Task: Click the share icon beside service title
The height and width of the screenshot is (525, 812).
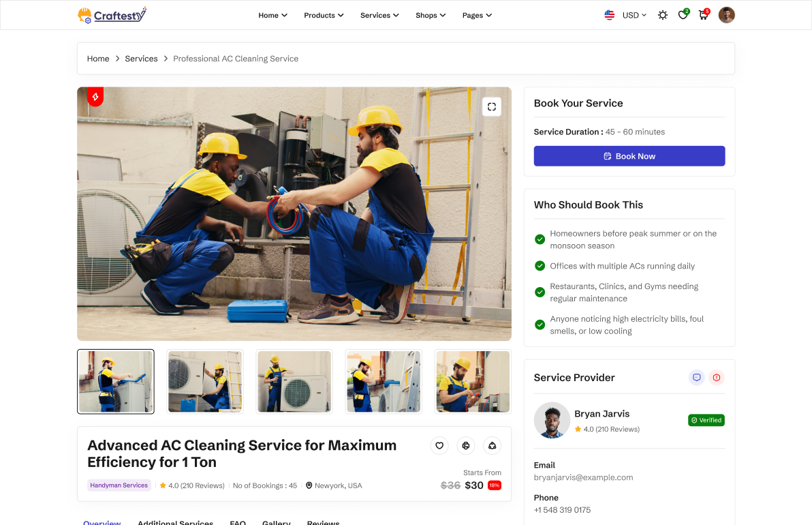Action: (492, 445)
